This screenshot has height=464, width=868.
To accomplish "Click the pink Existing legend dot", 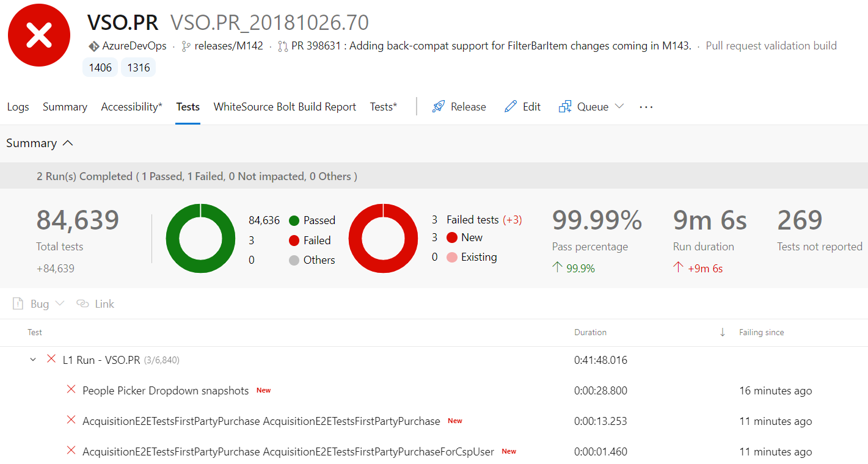I will click(452, 257).
